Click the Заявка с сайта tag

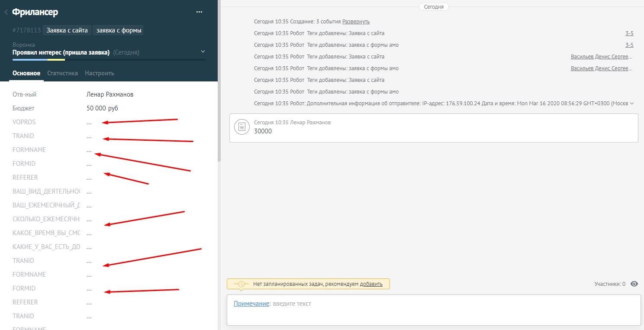pos(67,30)
